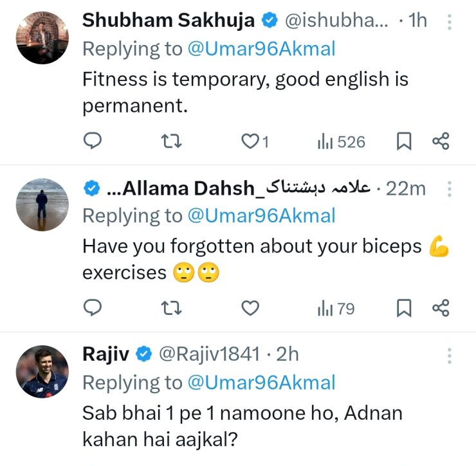Reply to Allama Dahsh's biceps tweet

(93, 309)
